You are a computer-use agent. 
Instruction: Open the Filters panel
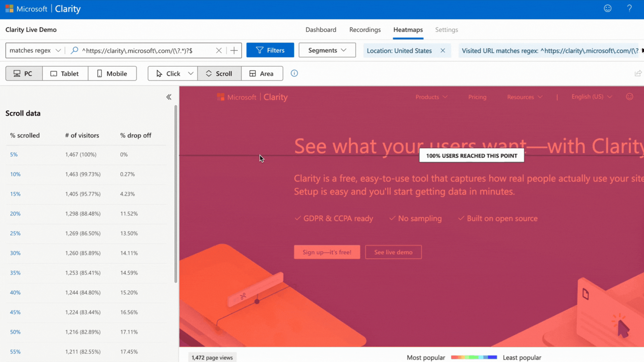tap(270, 50)
